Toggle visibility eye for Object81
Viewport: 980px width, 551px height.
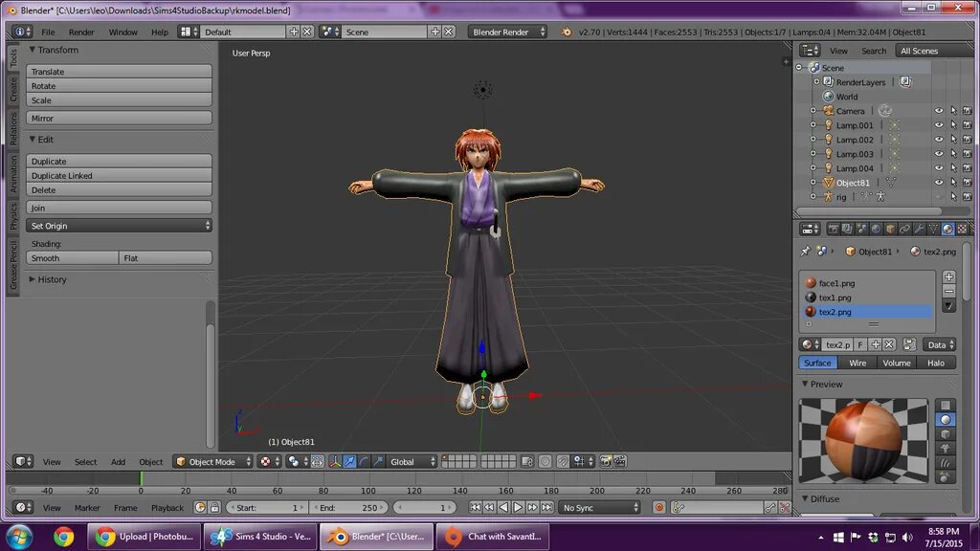coord(939,183)
